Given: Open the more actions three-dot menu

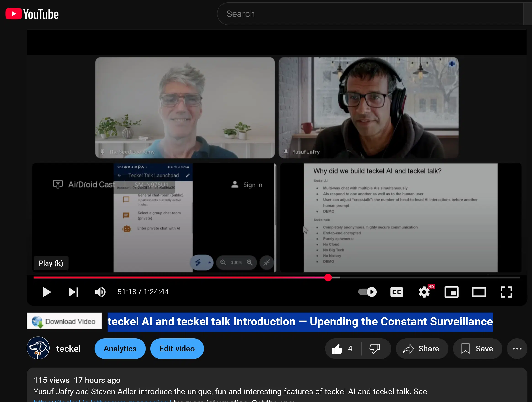Looking at the screenshot, I should coord(517,349).
